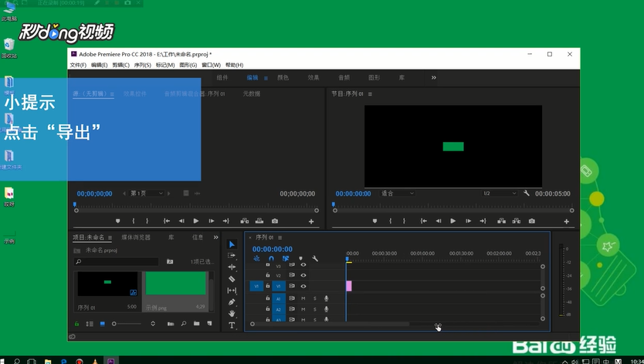Hide track V3 with eye icon
Viewport: 644px width, 364px height.
pos(303,265)
